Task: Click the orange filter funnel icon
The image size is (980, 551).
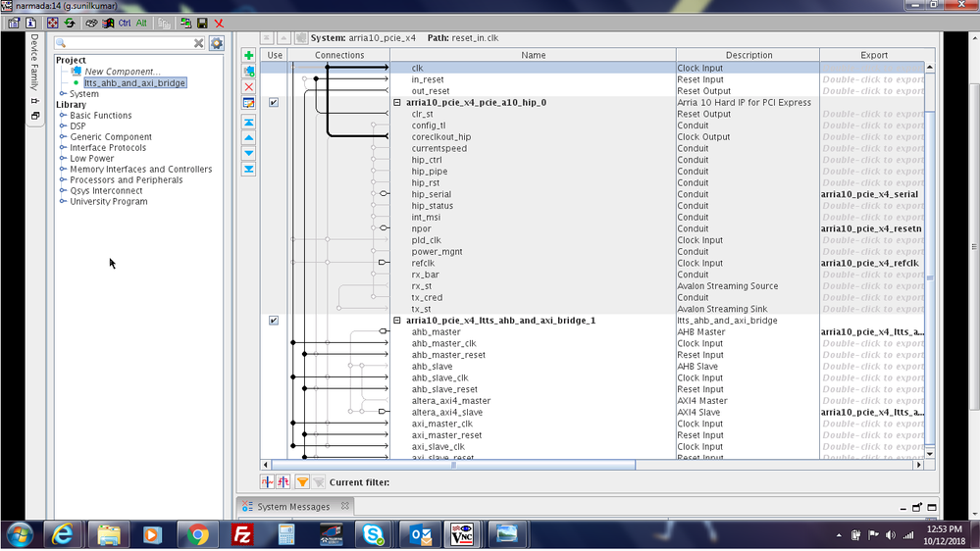Action: pyautogui.click(x=302, y=481)
